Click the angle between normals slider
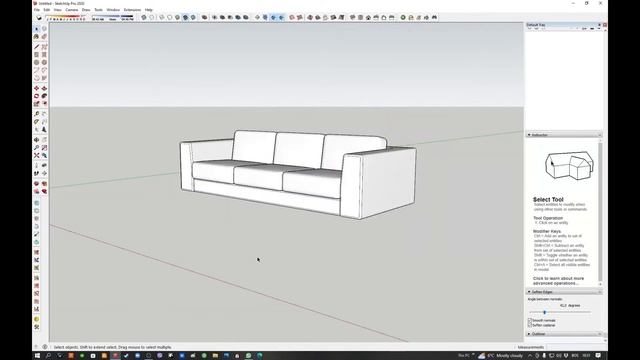The width and height of the screenshot is (640, 360). click(x=560, y=312)
